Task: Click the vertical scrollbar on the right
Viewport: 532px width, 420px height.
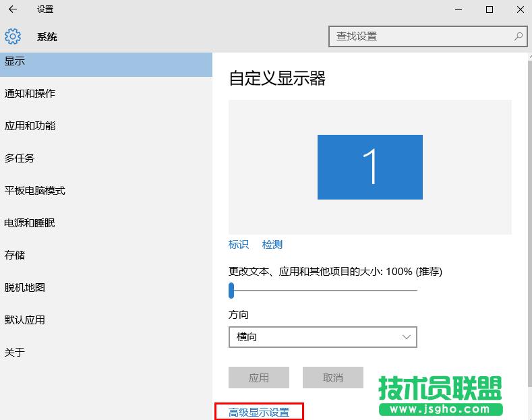Action: (529, 222)
